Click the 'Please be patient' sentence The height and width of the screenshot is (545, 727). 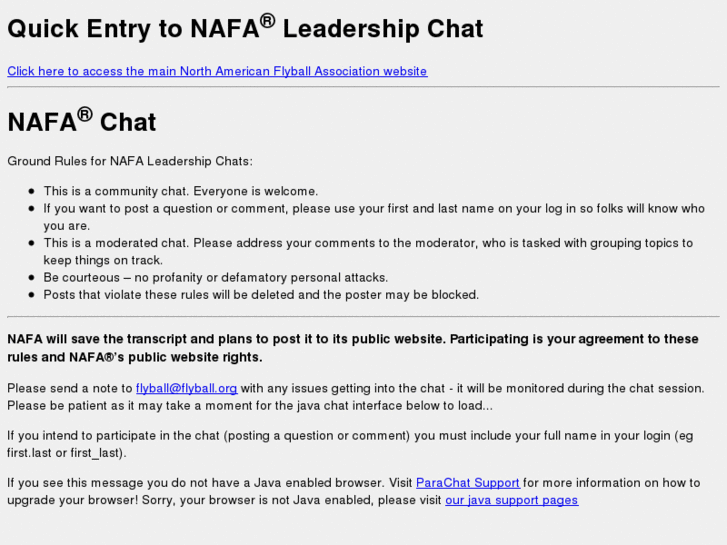pyautogui.click(x=250, y=405)
